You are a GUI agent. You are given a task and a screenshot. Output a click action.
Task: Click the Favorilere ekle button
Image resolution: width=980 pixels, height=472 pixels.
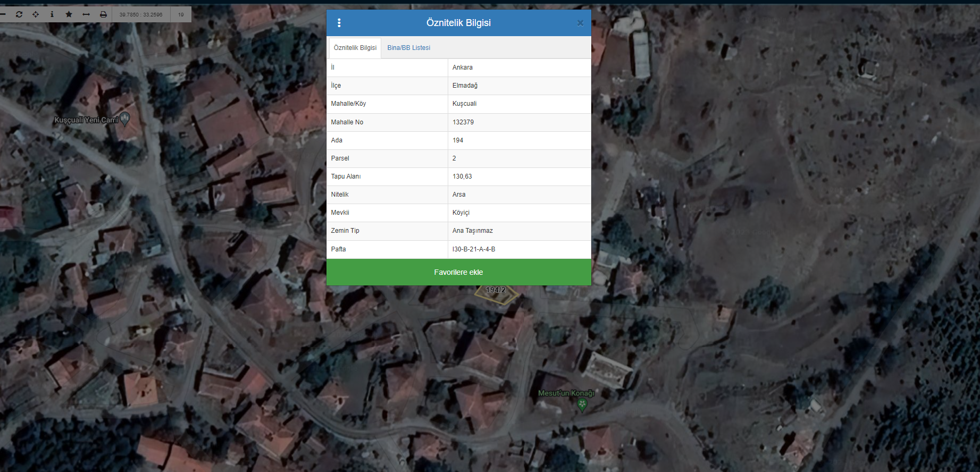pyautogui.click(x=458, y=272)
